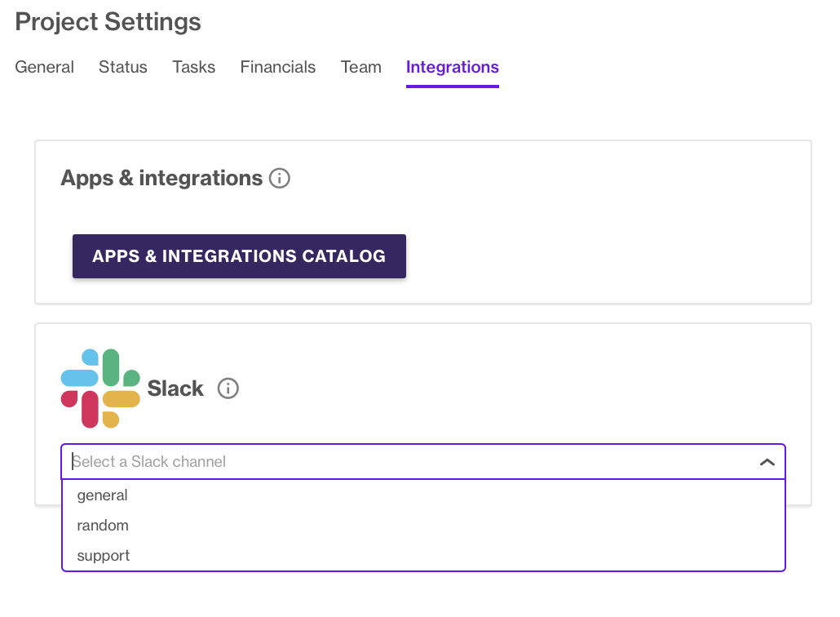Click the Slack logo
This screenshot has width=840, height=617.
(x=100, y=388)
